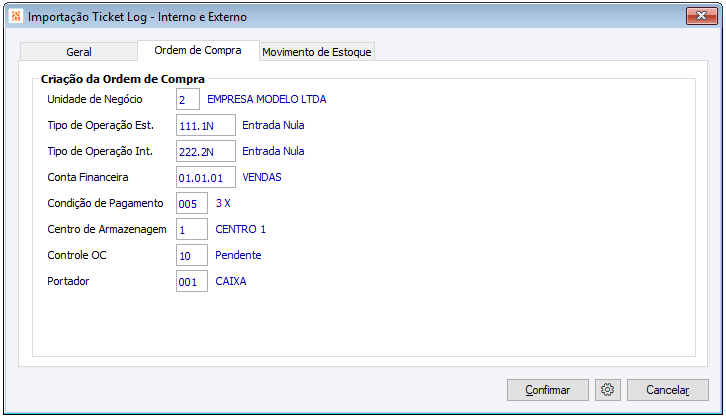Click the Condição de Pagamento label
The image size is (726, 418).
tap(106, 203)
